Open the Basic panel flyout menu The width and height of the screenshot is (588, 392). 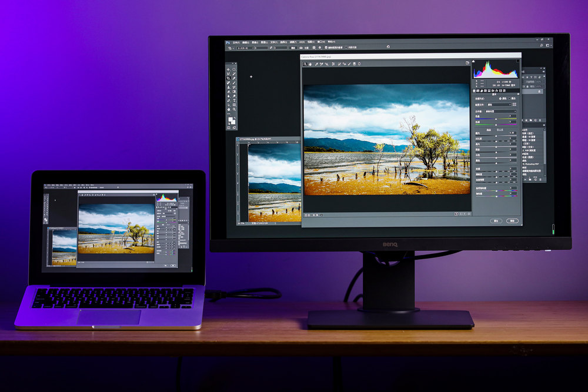(x=518, y=94)
